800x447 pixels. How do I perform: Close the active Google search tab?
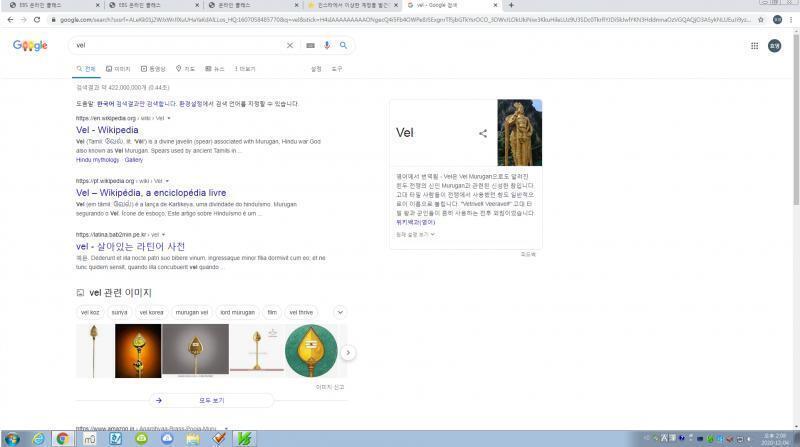click(495, 5)
